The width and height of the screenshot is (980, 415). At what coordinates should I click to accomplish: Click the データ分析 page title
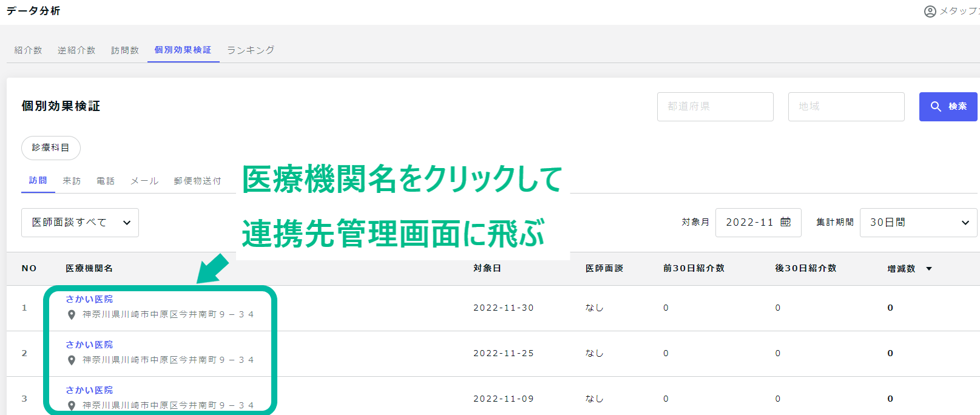[x=33, y=11]
